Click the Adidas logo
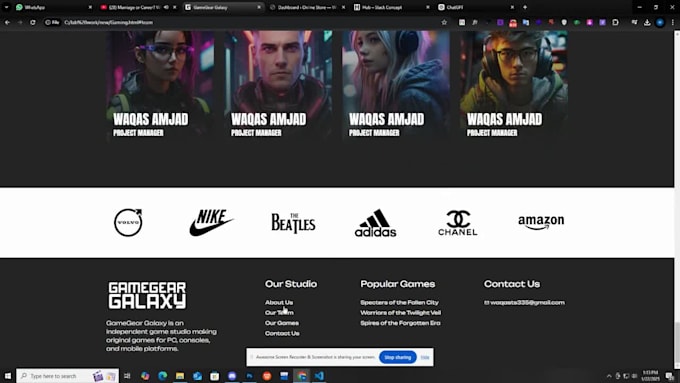Image resolution: width=680 pixels, height=383 pixels. click(x=375, y=223)
